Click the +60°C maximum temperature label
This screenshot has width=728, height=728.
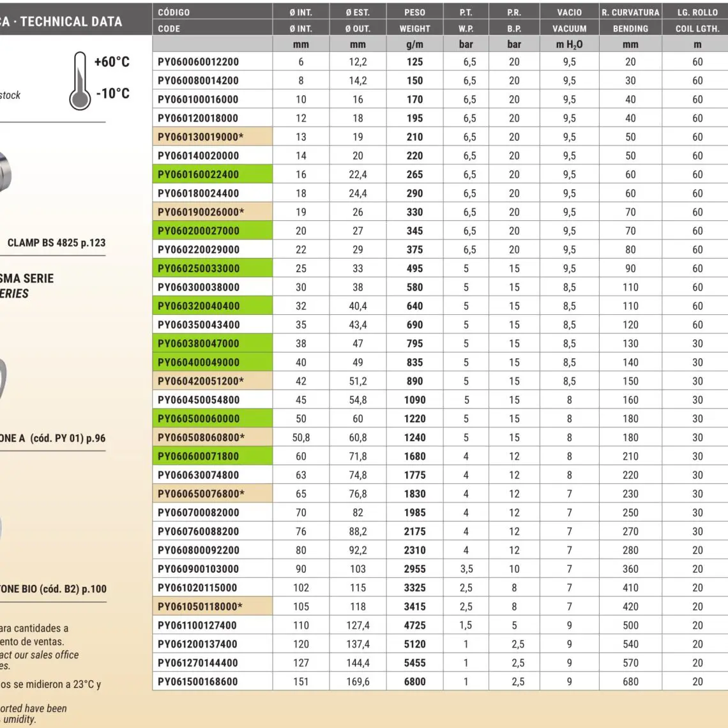pos(112,62)
